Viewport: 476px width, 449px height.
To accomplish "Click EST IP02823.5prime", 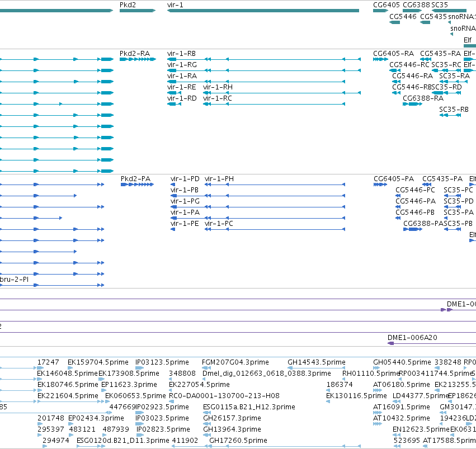I will [163, 429].
